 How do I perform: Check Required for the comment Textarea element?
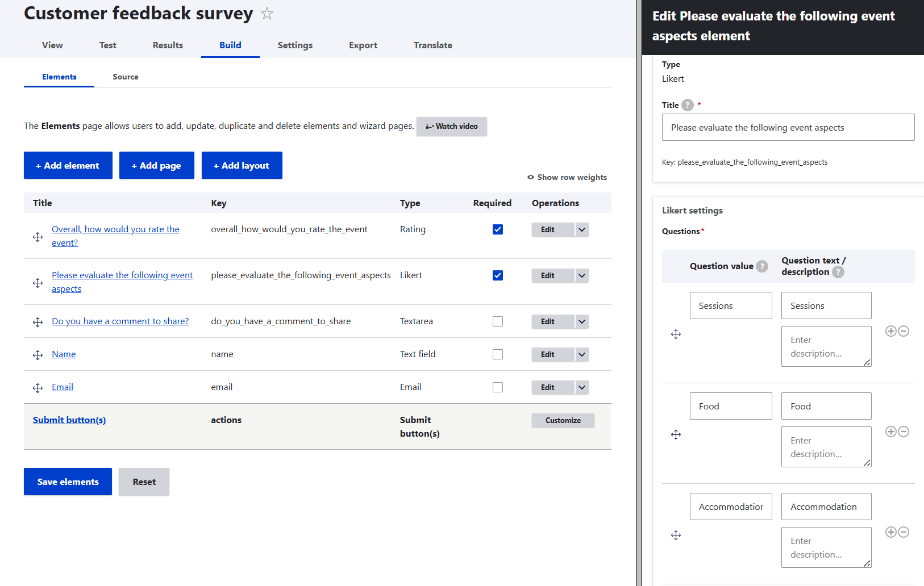pos(498,321)
